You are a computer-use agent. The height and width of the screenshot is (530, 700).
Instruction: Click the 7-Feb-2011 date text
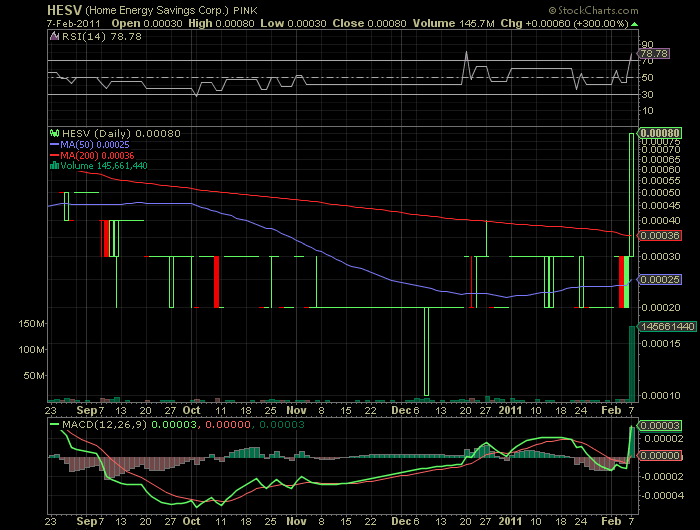tap(74, 24)
